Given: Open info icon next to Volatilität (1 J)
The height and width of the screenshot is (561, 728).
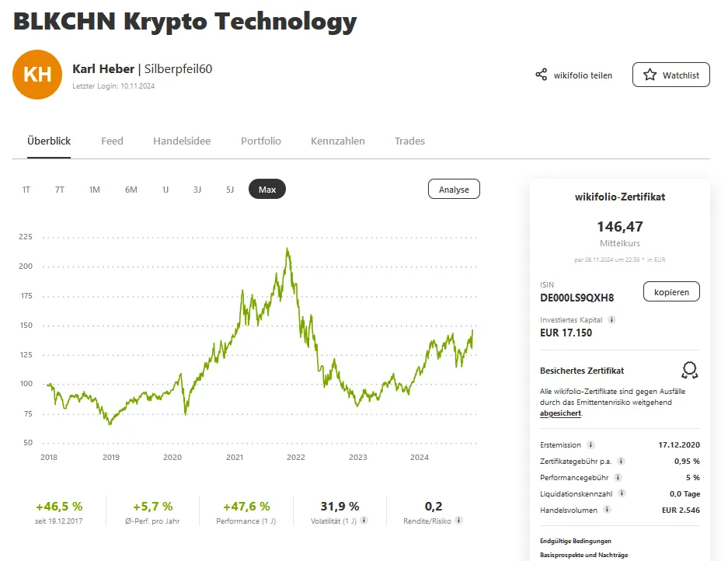Looking at the screenshot, I should (x=364, y=520).
